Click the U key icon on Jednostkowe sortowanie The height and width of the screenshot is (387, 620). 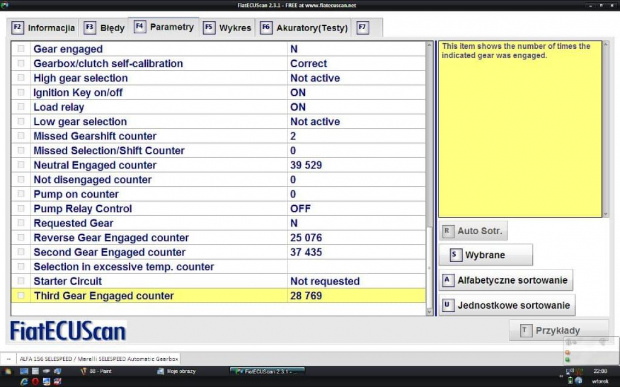point(448,305)
